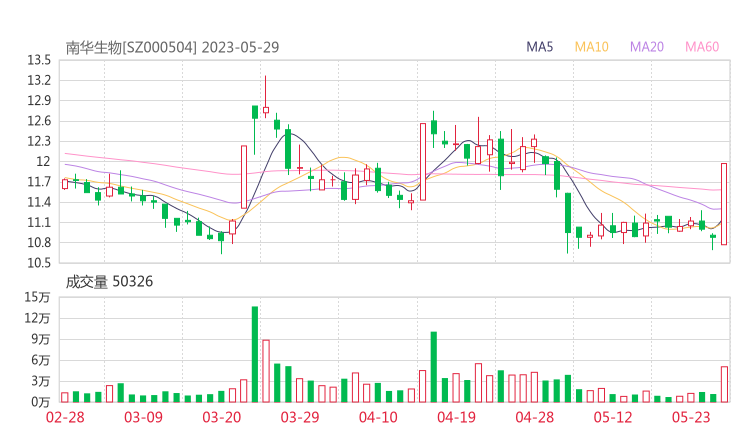The width and height of the screenshot is (740, 440).
Task: Click the candlestick with highest wick near 13.2
Action: tap(266, 97)
